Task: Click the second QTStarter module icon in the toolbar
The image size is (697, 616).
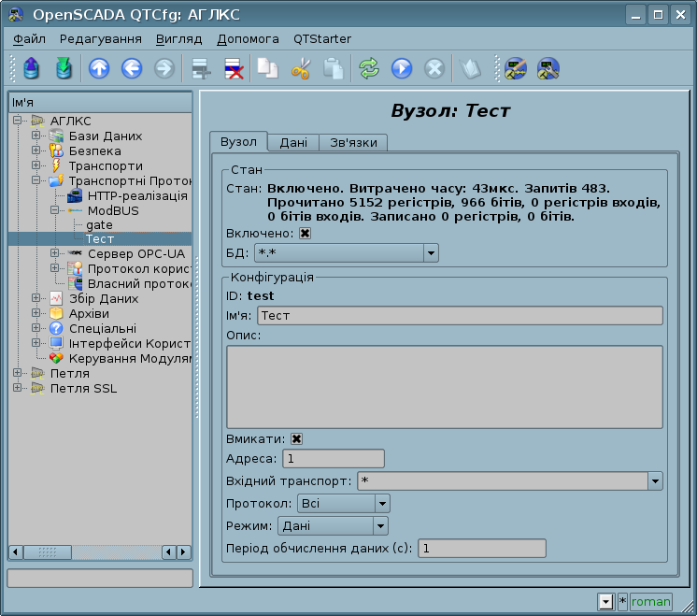Action: [548, 68]
